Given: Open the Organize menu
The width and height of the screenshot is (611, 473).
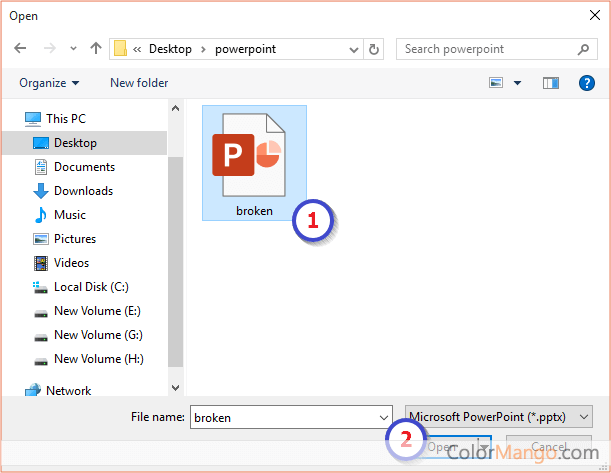Looking at the screenshot, I should point(49,83).
